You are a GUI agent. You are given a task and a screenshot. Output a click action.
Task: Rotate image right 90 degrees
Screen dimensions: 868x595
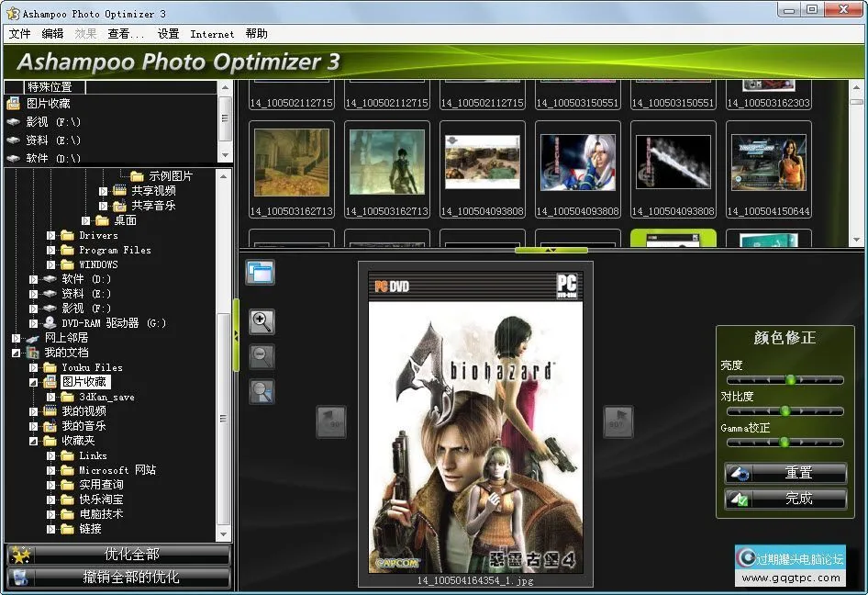coord(618,422)
